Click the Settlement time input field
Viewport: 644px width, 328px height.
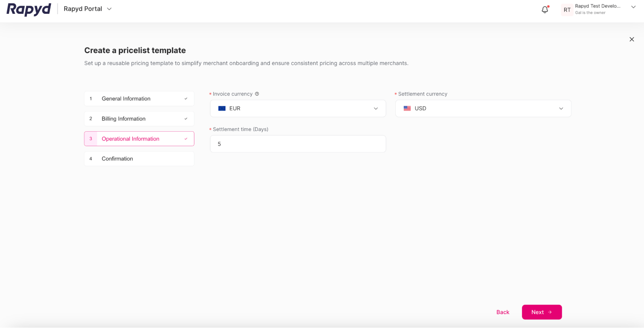tap(298, 144)
